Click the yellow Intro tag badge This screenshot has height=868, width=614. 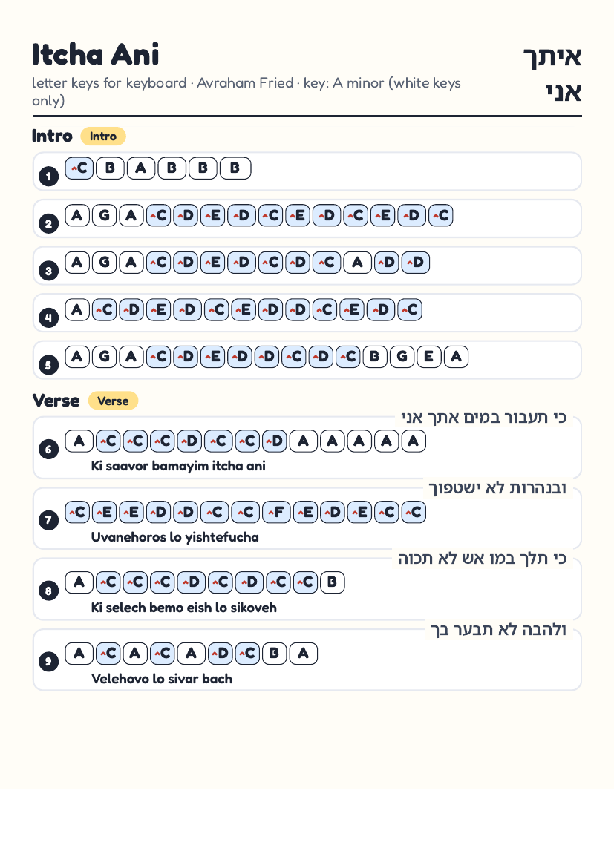[x=103, y=137]
